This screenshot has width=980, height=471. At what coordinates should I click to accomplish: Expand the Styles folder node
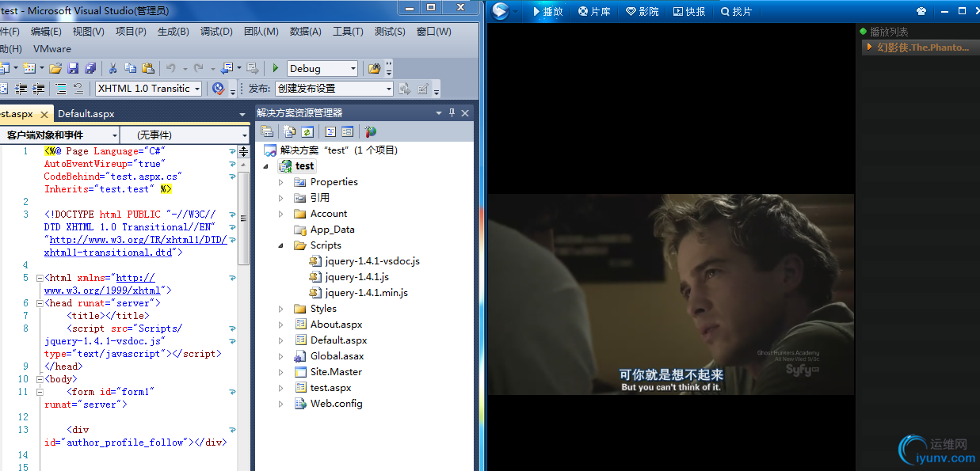pyautogui.click(x=281, y=309)
